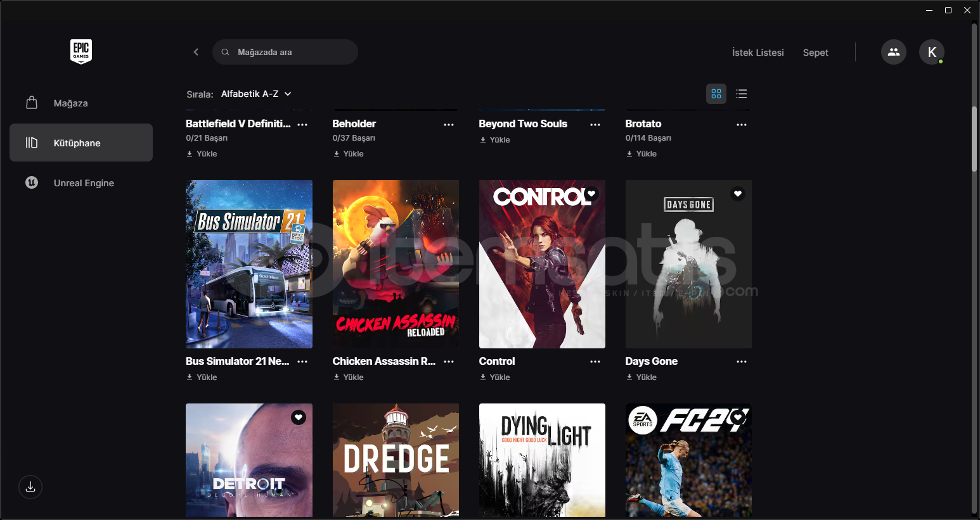Expand the Alfabetik A-Z sort dropdown
This screenshot has width=980, height=520.
point(256,94)
